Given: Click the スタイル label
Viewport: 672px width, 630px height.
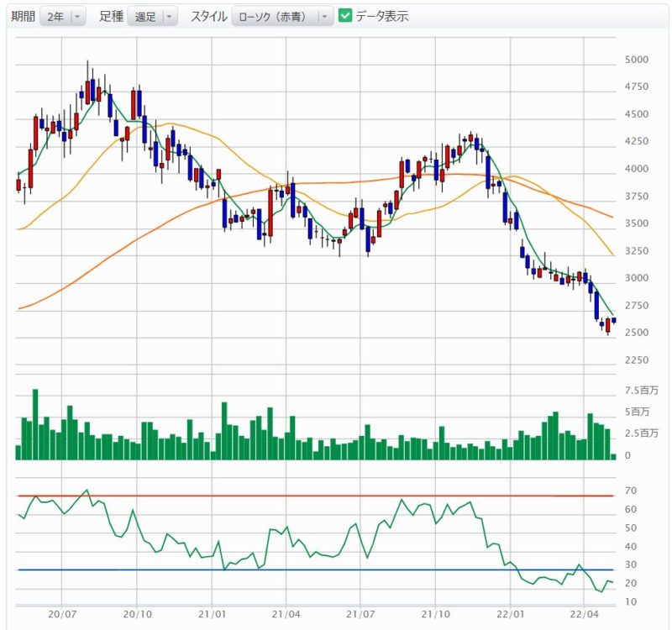Looking at the screenshot, I should [208, 16].
